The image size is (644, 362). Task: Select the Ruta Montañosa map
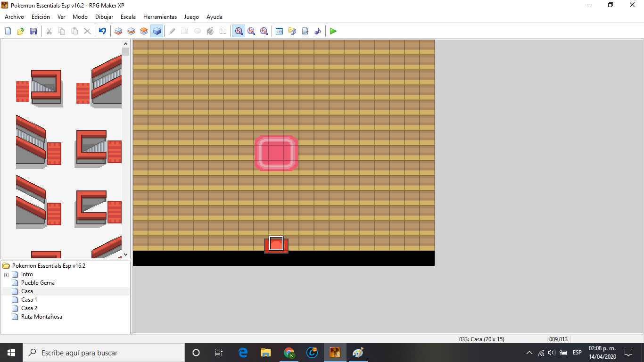click(41, 317)
